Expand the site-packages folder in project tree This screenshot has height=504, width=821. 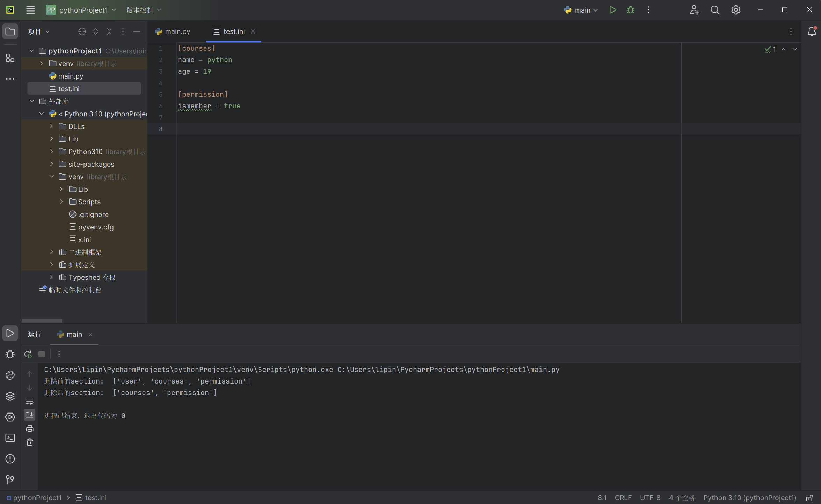tap(52, 164)
